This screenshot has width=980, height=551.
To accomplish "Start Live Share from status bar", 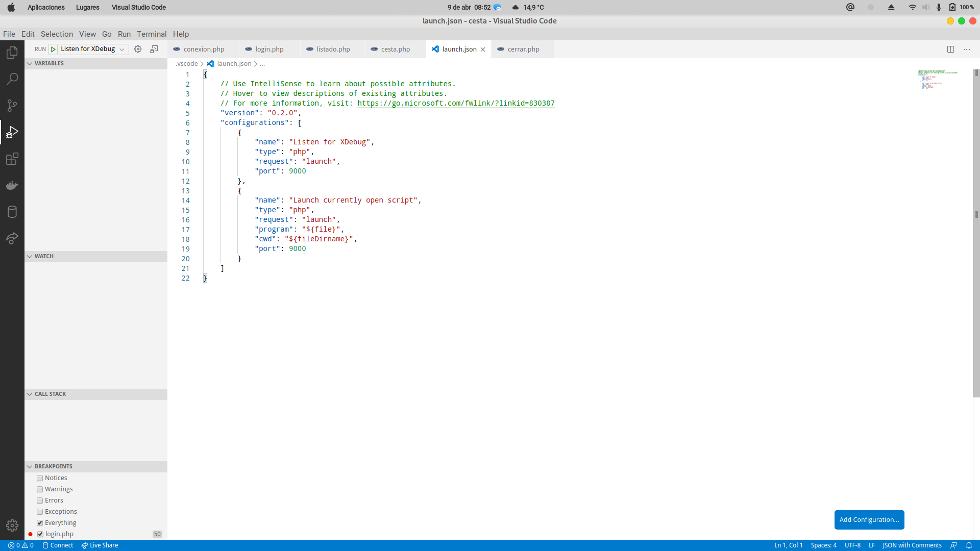I will (x=100, y=545).
